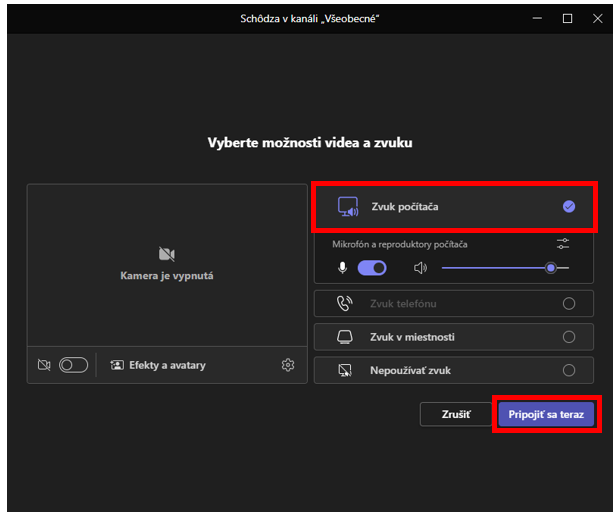Cancel with the Zrušiť button

(455, 414)
